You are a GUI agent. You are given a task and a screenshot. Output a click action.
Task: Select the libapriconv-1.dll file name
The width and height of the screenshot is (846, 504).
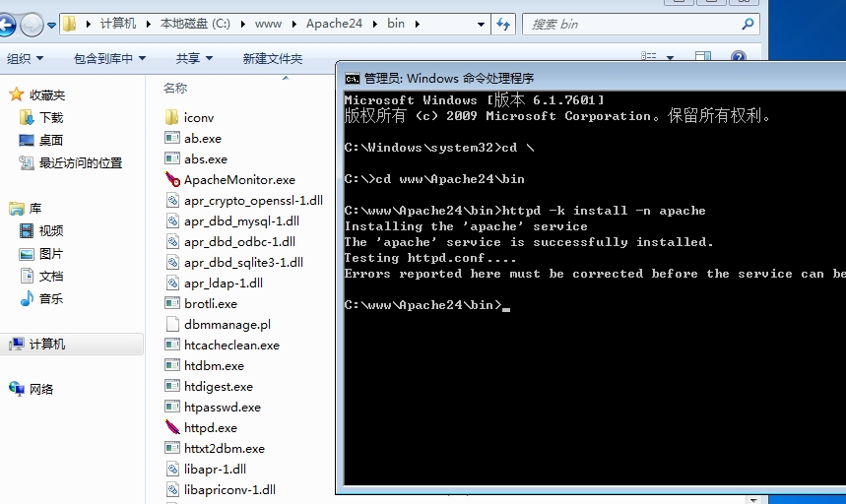[x=229, y=489]
